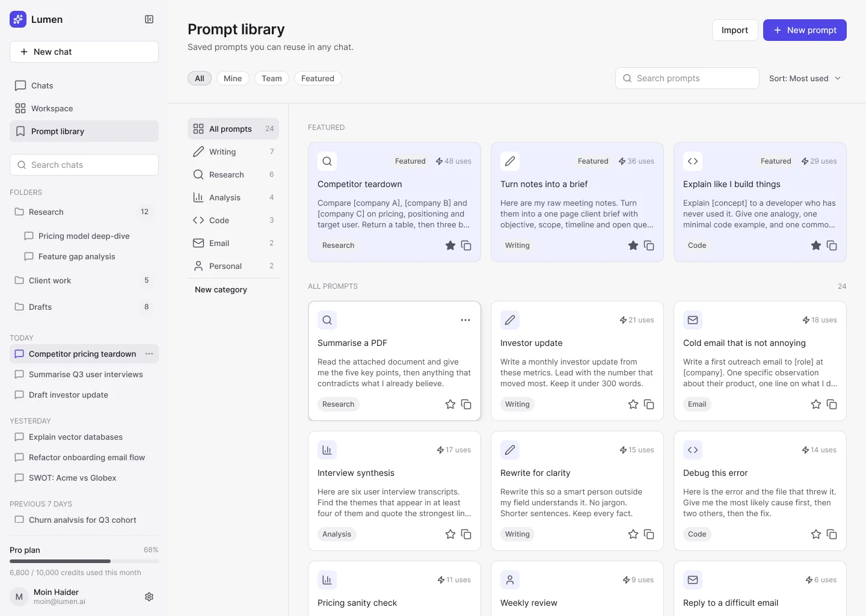866x616 pixels.
Task: Collapse the sidebar with the panel icon
Action: (149, 19)
